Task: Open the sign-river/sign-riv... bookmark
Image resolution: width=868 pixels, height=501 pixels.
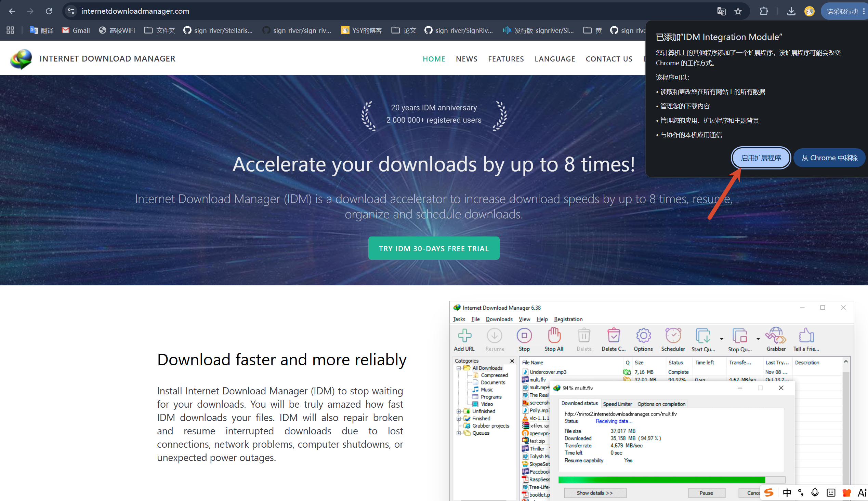Action: coord(297,30)
